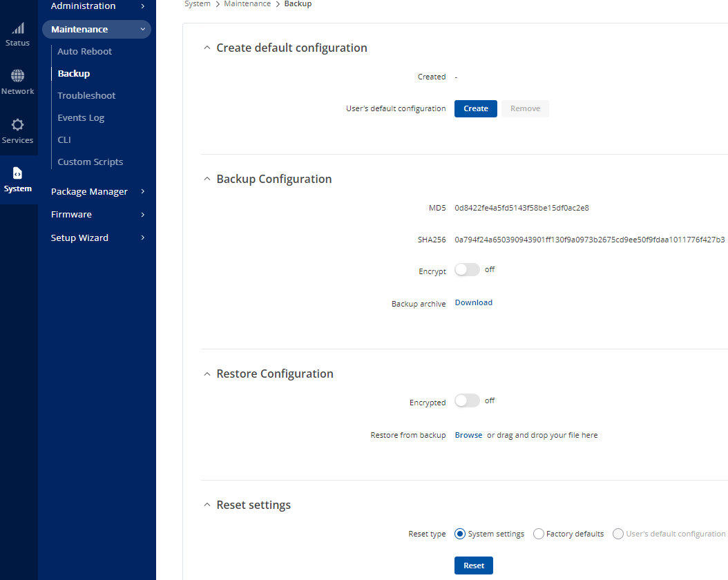Click the Reset button
Image resolution: width=728 pixels, height=580 pixels.
pos(473,565)
